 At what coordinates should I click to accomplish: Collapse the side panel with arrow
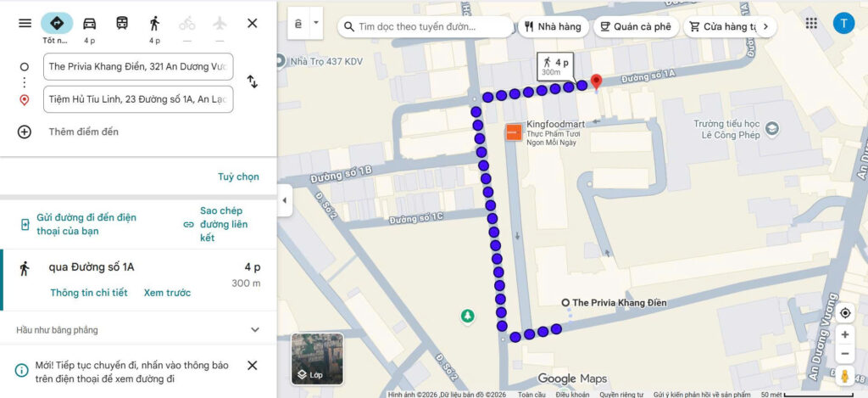coord(285,200)
